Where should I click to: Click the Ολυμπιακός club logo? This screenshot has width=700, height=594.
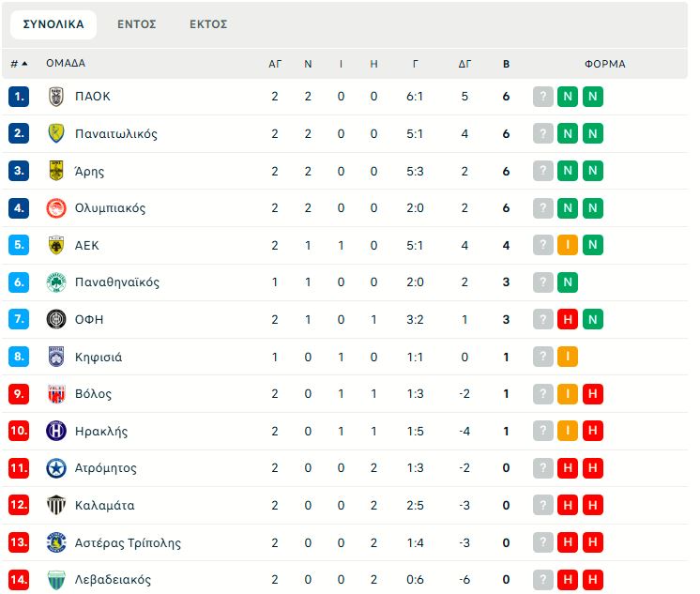[x=56, y=208]
